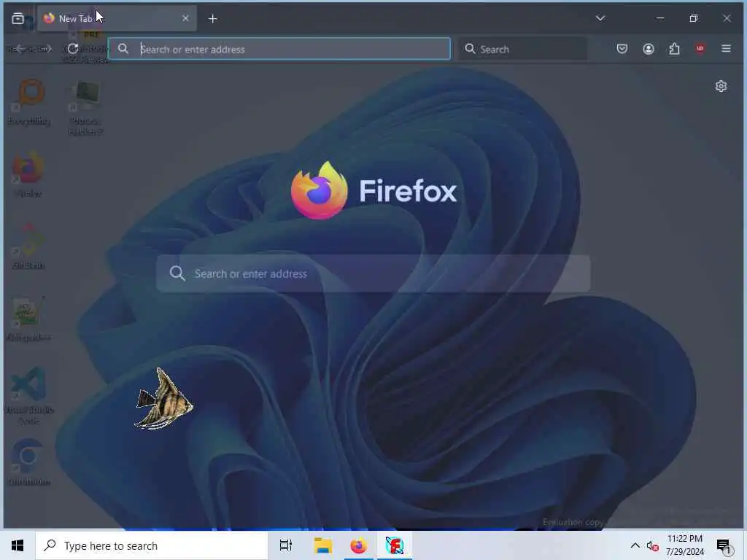Click the magnifier icon in the address bar
This screenshot has height=560, width=747.
(123, 49)
